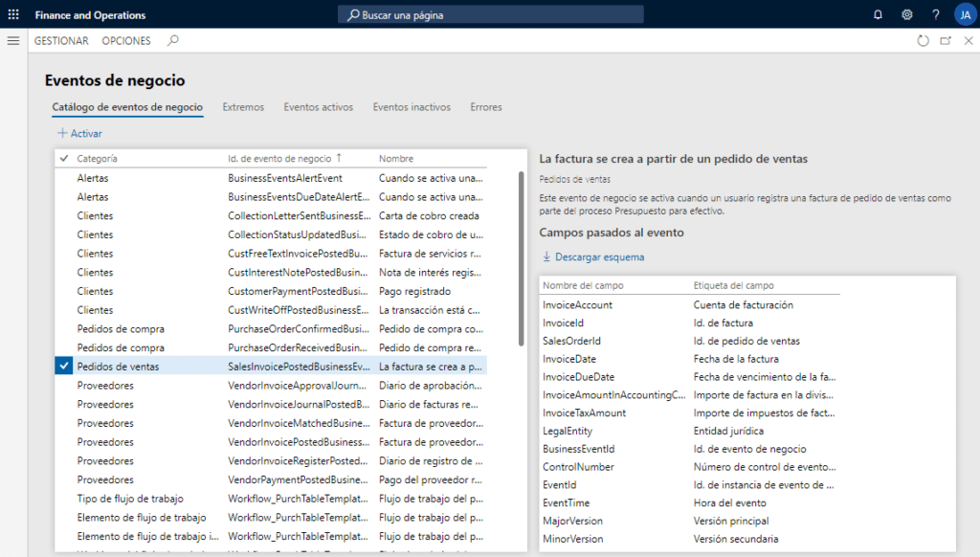Open the Nombre column header menu
The height and width of the screenshot is (557, 980).
[x=395, y=159]
